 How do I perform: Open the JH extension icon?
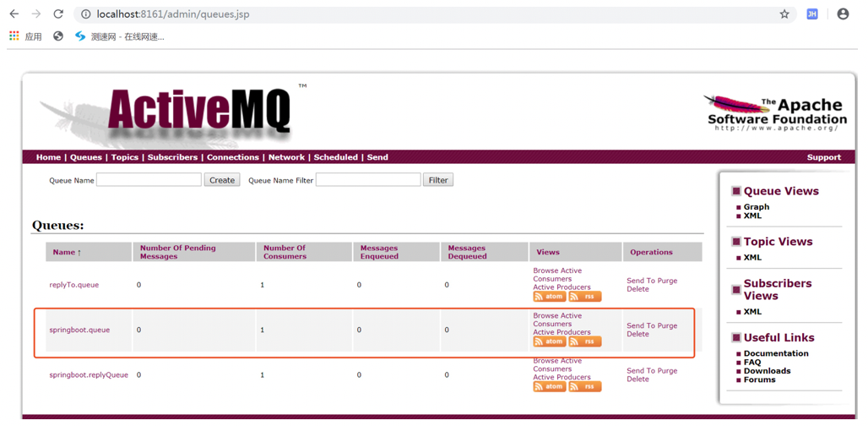(x=812, y=14)
